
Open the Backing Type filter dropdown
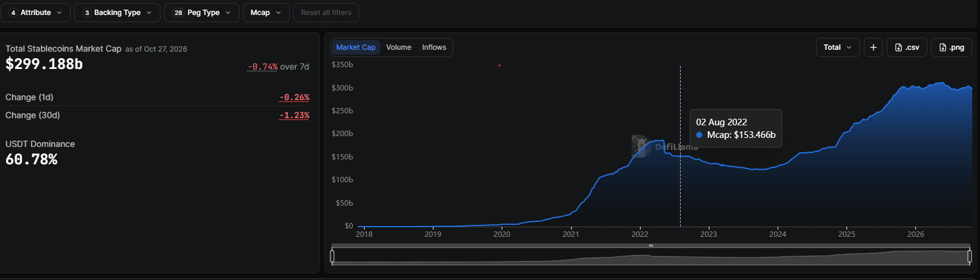click(117, 13)
